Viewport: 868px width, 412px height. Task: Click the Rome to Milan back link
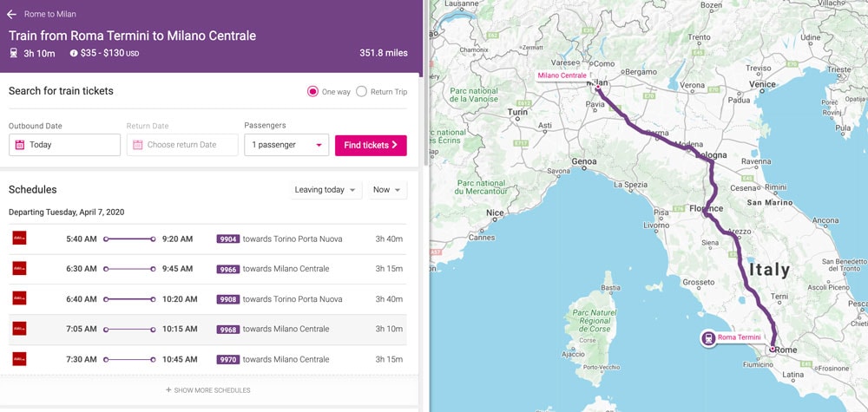50,14
